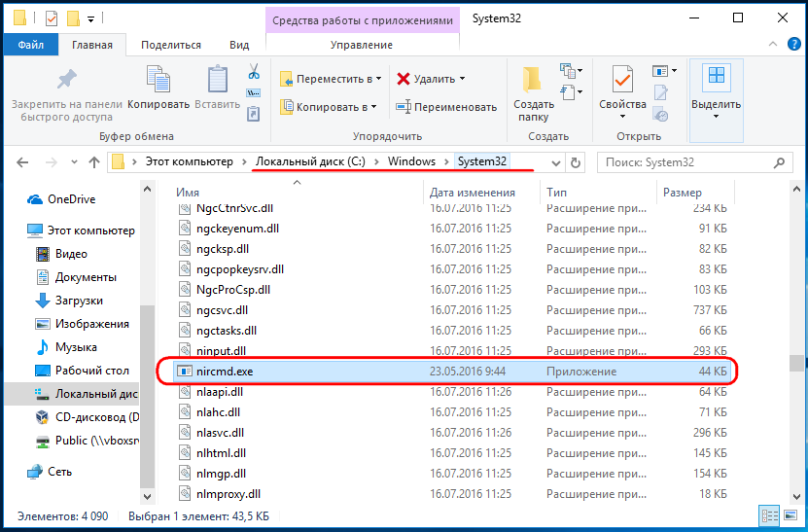Image resolution: width=808 pixels, height=532 pixels.
Task: Select Этот компьютер in navigation pane
Action: point(81,231)
